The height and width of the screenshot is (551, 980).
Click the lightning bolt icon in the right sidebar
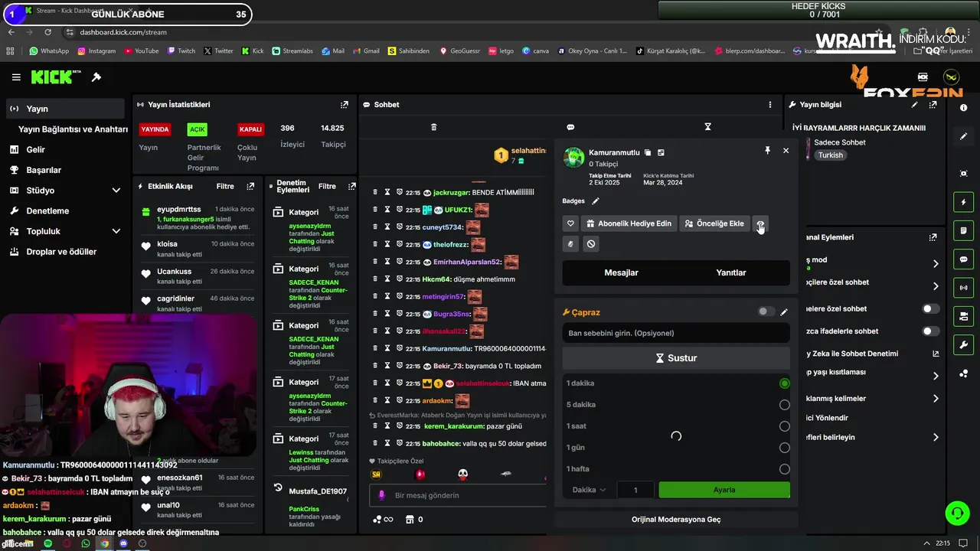pyautogui.click(x=963, y=202)
